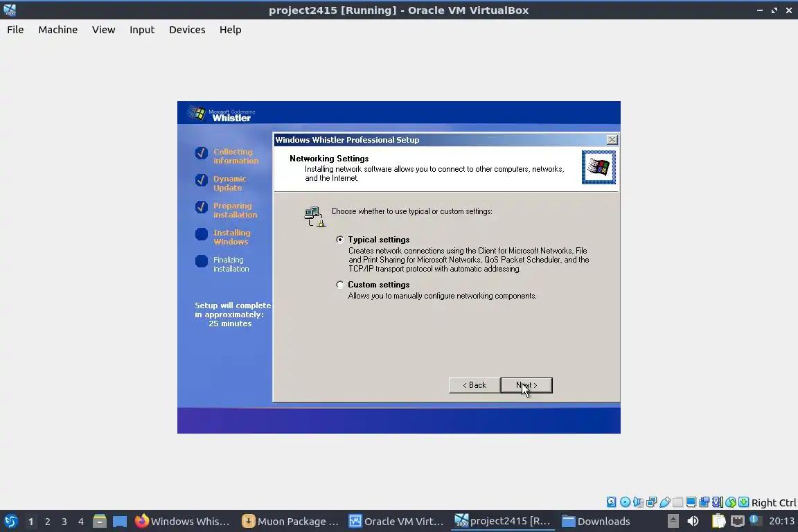The width and height of the screenshot is (798, 532).
Task: Click the shared folders status icon
Action: pos(678,502)
